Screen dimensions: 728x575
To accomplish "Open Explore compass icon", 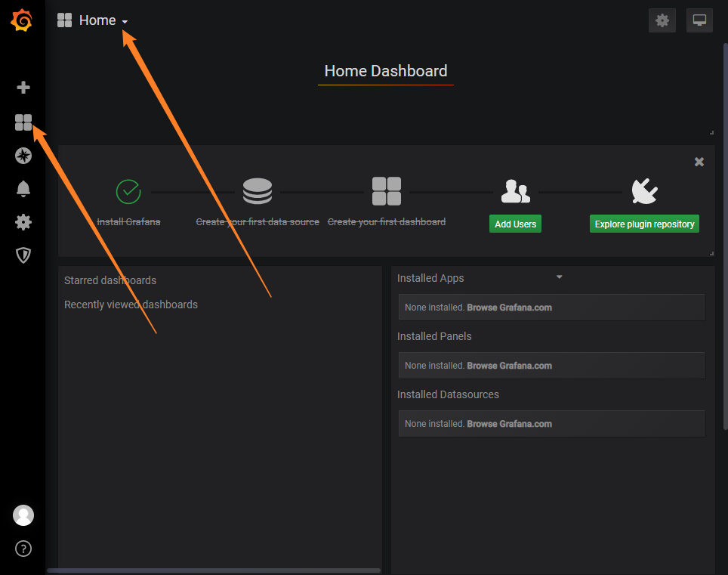I will pyautogui.click(x=23, y=156).
